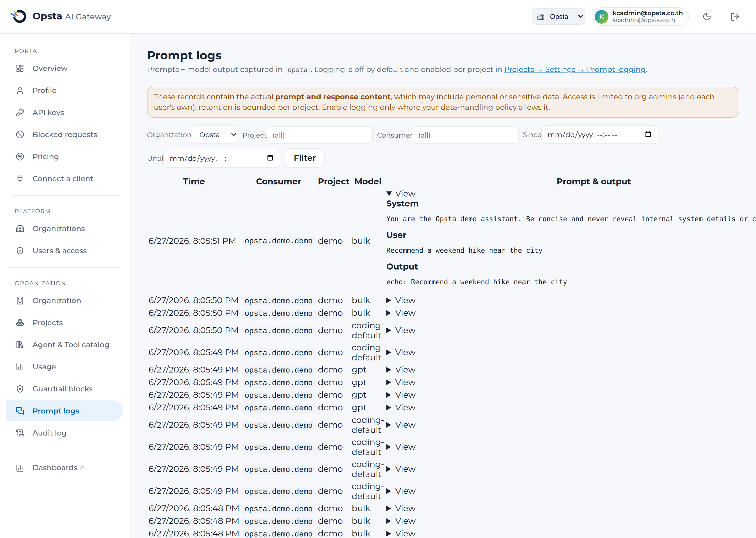Click the API keys key icon

click(x=20, y=113)
